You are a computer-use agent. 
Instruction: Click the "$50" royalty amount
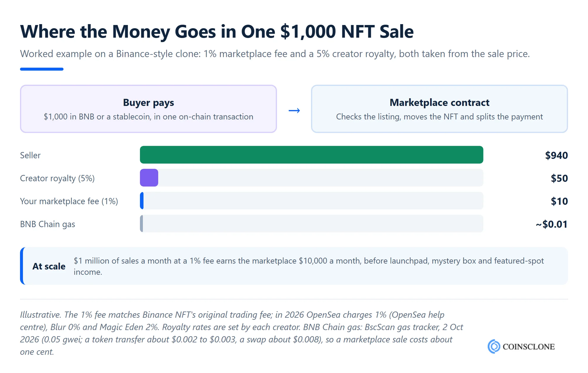click(559, 178)
